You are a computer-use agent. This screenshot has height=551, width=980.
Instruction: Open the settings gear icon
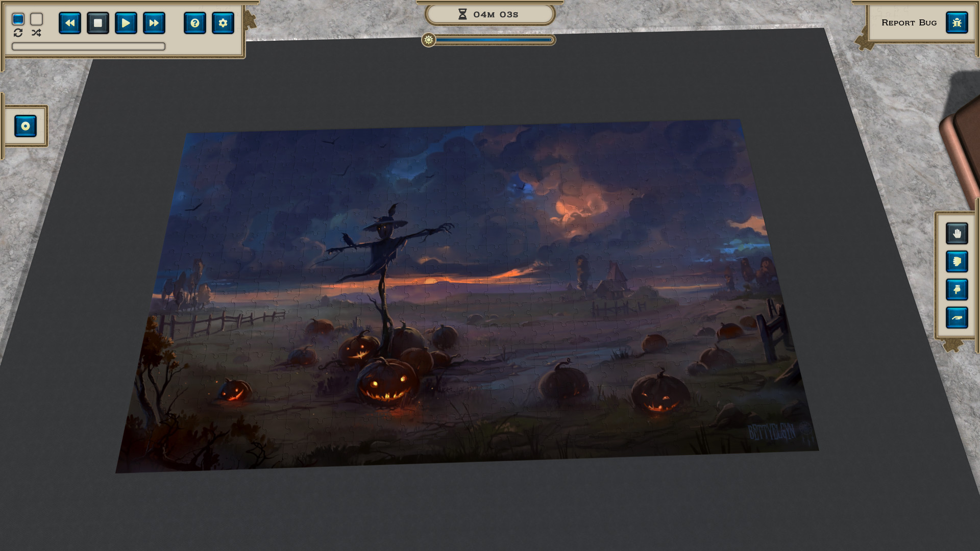click(223, 23)
